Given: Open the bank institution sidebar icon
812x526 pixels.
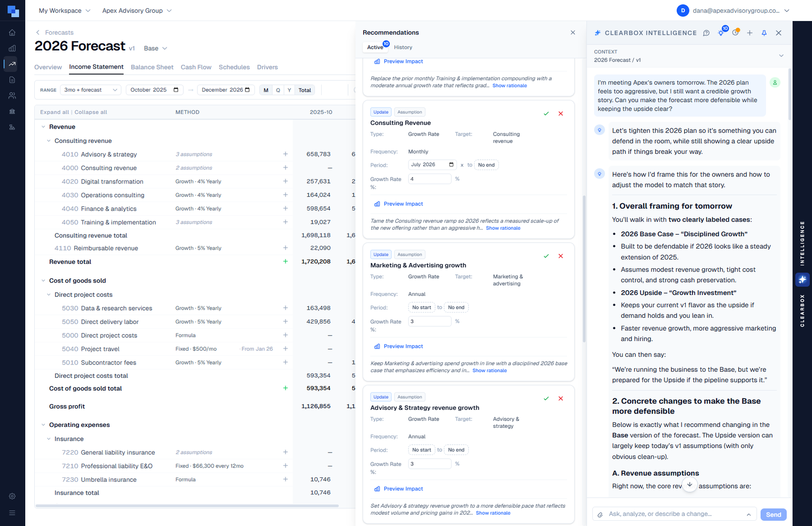Looking at the screenshot, I should point(12,111).
